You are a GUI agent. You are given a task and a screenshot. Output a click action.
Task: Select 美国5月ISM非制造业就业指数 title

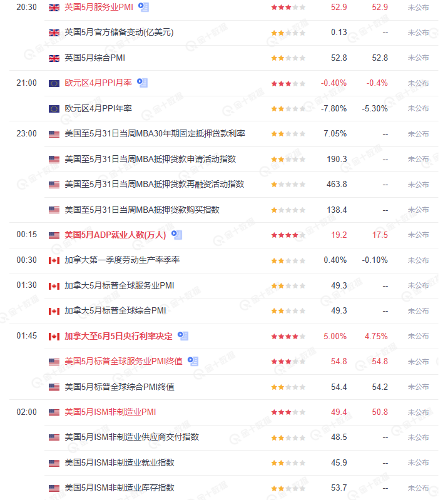point(119,462)
